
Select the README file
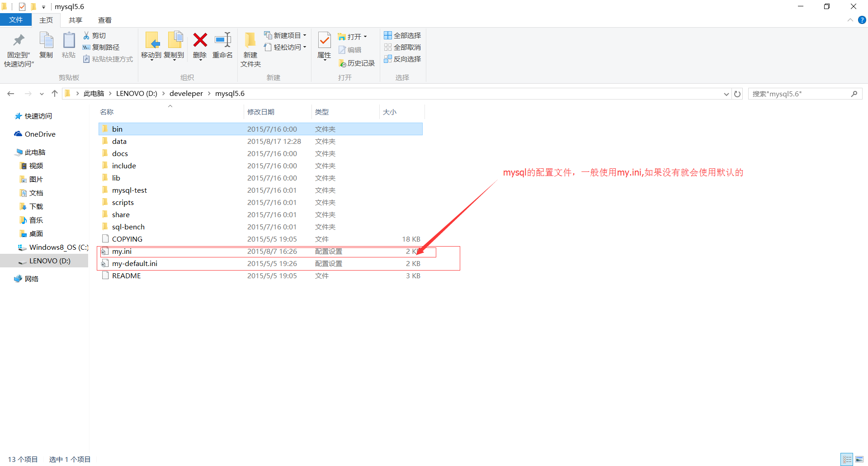(260, 276)
